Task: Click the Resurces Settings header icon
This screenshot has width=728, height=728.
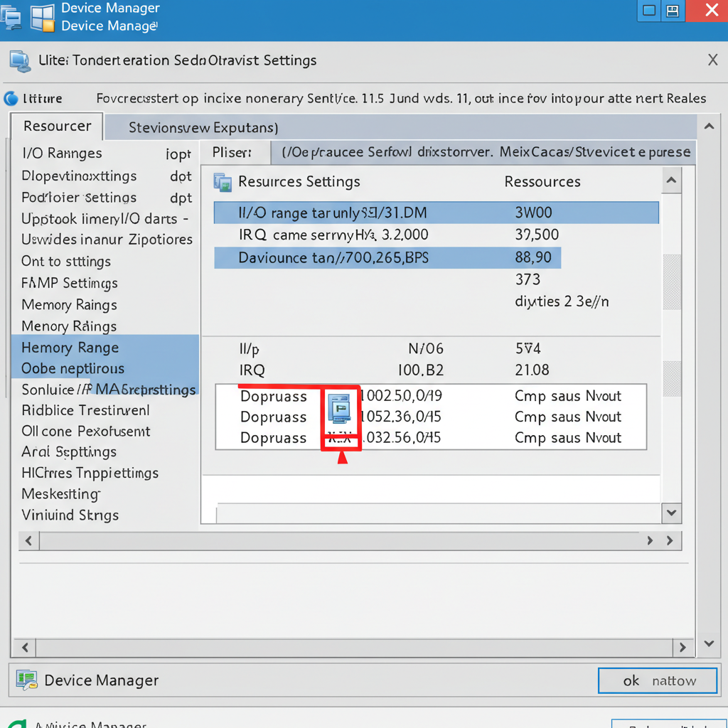Action: point(223,182)
